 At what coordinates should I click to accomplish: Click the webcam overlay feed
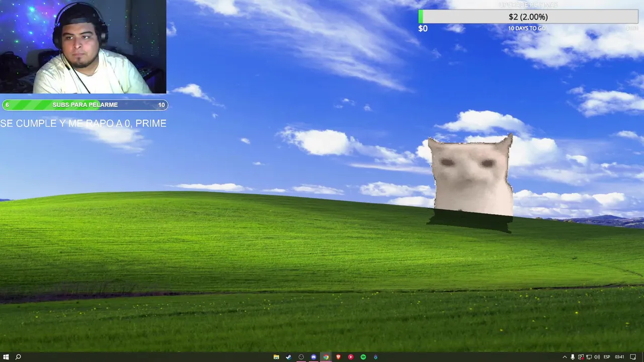(83, 47)
